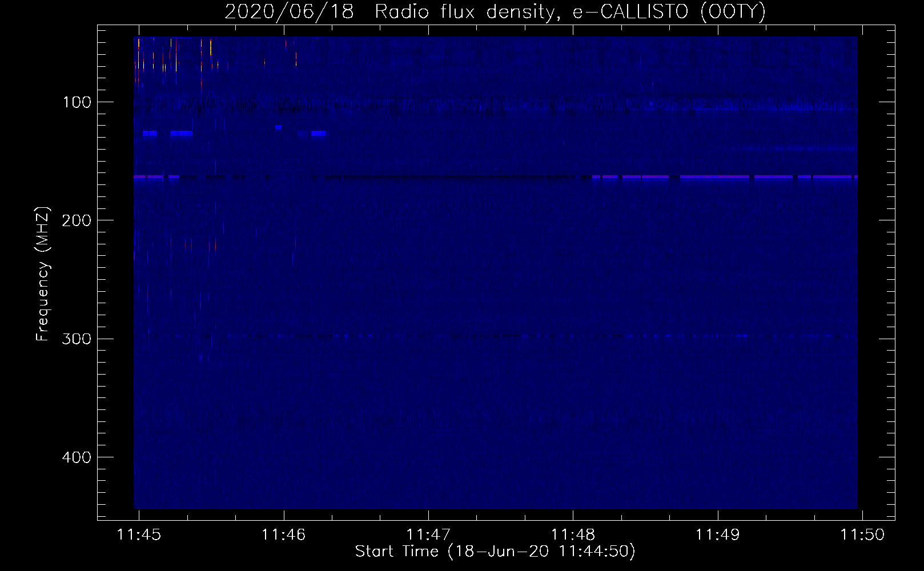The width and height of the screenshot is (924, 571).
Task: Click the 11:50 time tick label
Action: coord(862,534)
